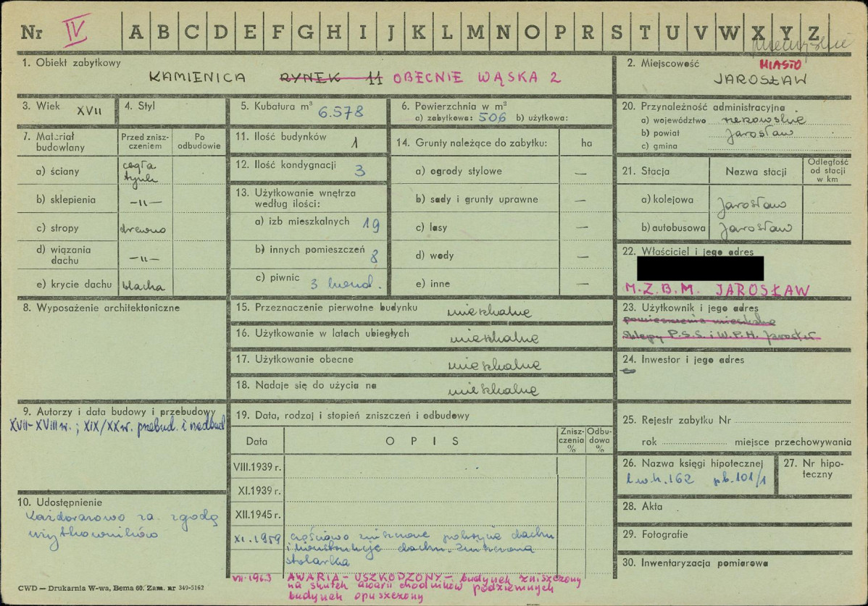The image size is (868, 606).
Task: Click the pink OBECNIE WĄSKA 2 annotation
Action: (477, 77)
